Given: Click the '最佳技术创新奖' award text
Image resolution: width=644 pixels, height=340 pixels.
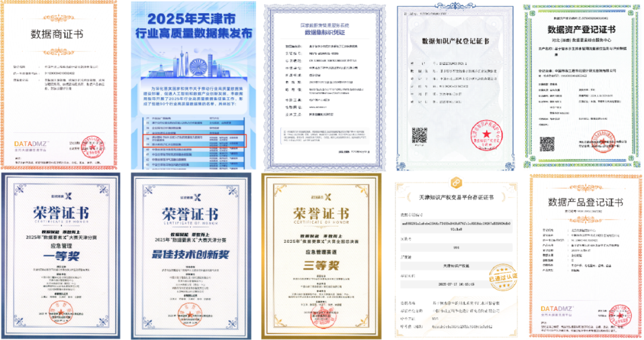Looking at the screenshot, I should coord(191,255).
